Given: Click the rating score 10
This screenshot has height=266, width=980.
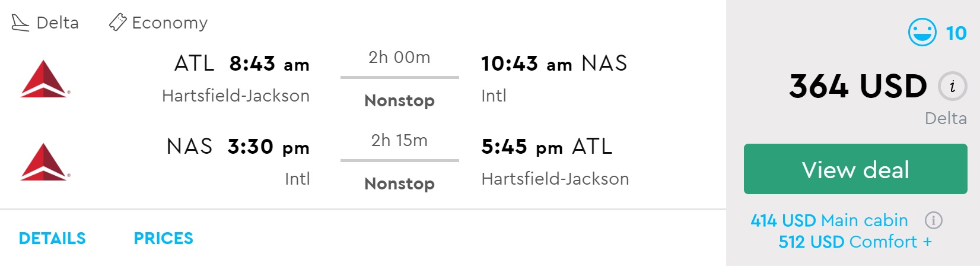Looking at the screenshot, I should tap(956, 33).
